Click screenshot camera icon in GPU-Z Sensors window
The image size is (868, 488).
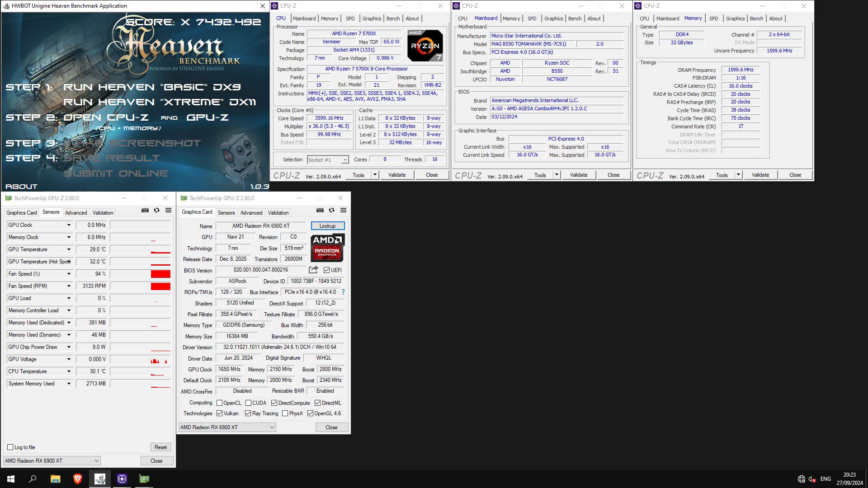coord(145,210)
